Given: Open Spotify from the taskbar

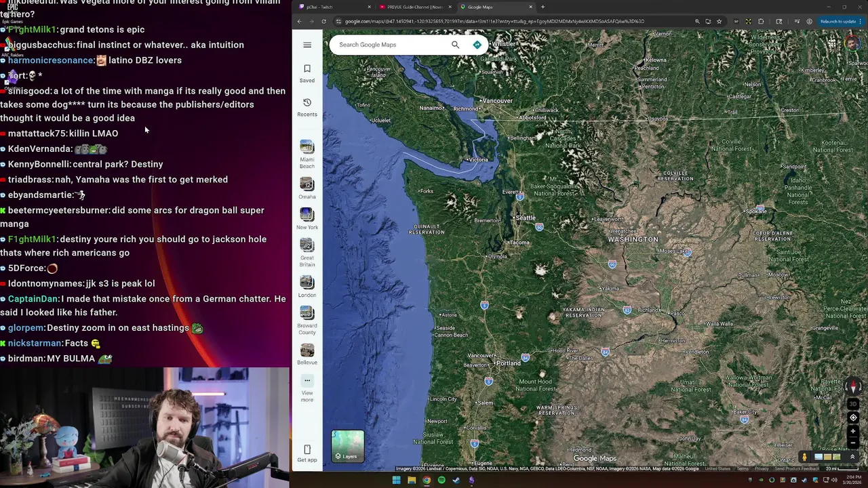Looking at the screenshot, I should pos(441,480).
